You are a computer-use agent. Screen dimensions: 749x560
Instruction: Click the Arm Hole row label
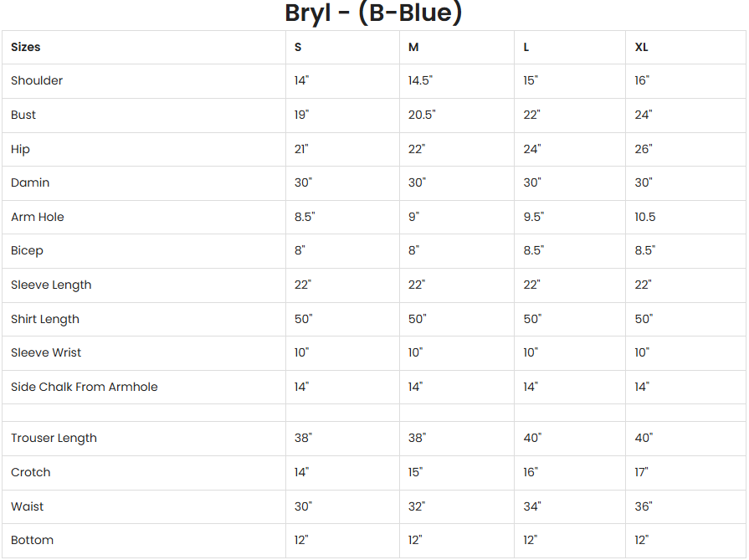tap(38, 217)
